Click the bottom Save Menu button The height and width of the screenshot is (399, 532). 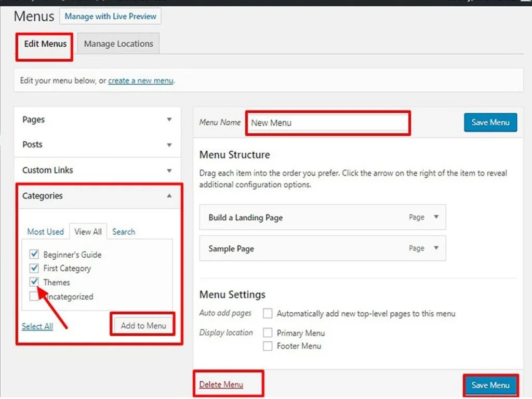(x=489, y=385)
